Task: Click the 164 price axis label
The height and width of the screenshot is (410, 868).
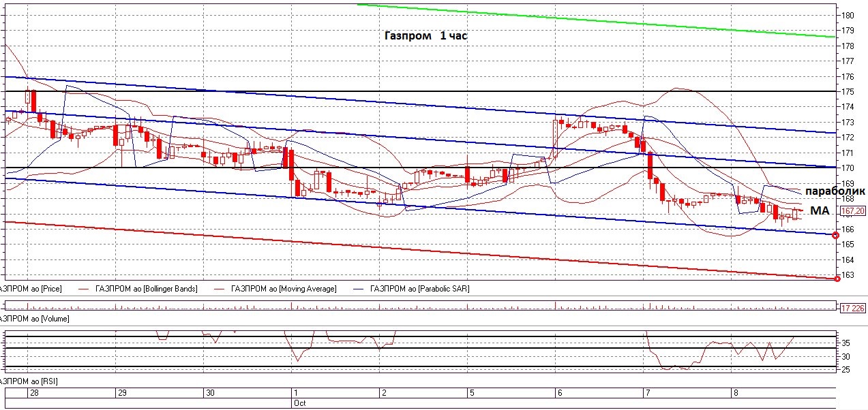Action: [848, 260]
